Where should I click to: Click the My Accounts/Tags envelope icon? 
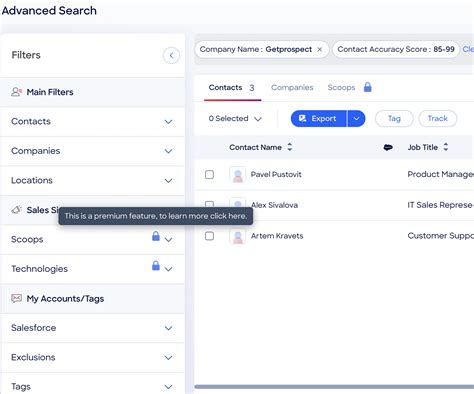click(16, 298)
